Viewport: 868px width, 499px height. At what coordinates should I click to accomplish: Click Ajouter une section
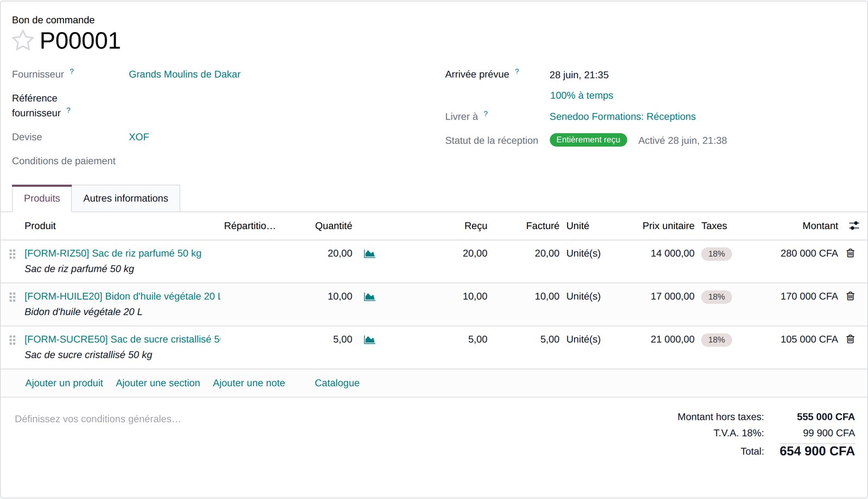click(158, 383)
